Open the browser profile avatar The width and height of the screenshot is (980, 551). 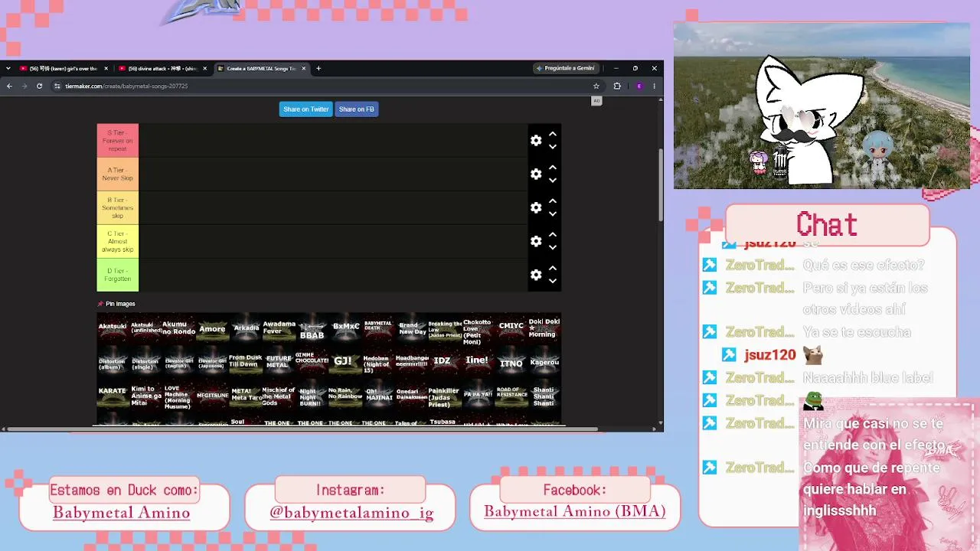(639, 86)
